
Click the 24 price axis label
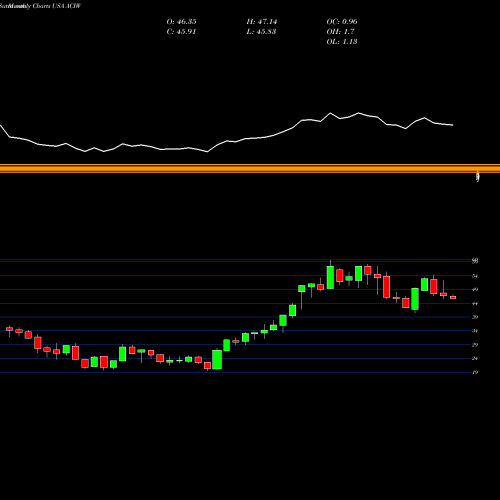coord(475,359)
